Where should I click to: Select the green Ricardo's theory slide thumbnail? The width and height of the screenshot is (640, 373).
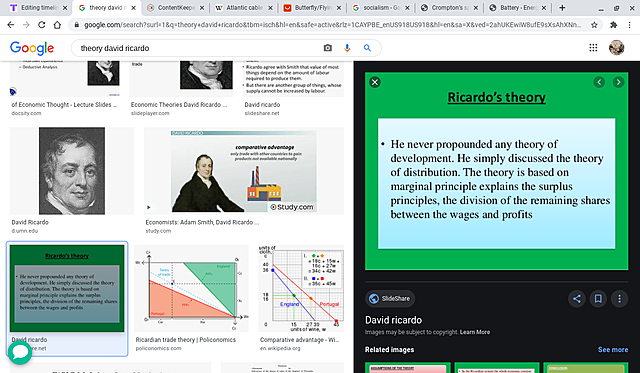(67, 289)
